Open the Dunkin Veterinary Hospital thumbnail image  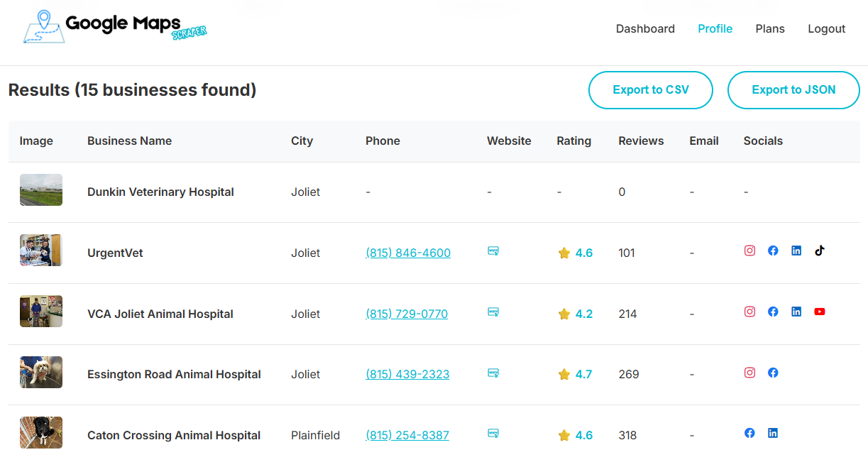(x=41, y=190)
